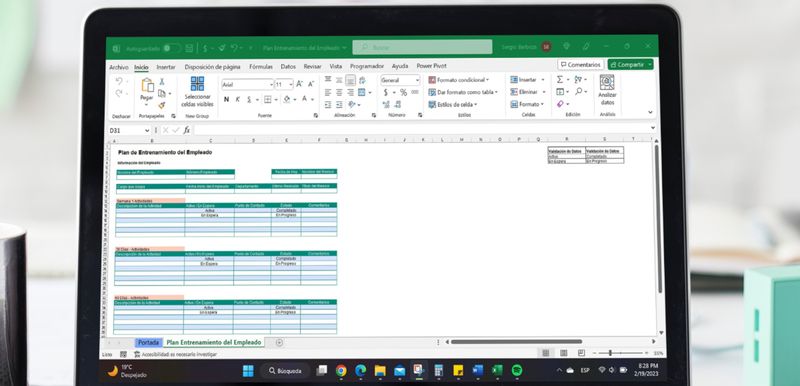Switch to the Portada sheet tab
This screenshot has width=800, height=386.
tap(148, 342)
